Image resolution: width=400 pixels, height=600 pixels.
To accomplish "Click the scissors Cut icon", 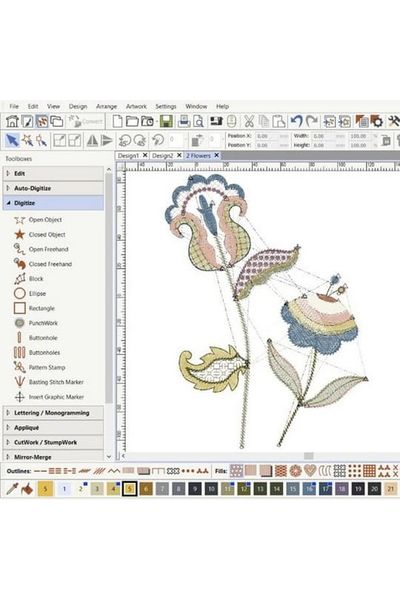I will pyautogui.click(x=249, y=122).
